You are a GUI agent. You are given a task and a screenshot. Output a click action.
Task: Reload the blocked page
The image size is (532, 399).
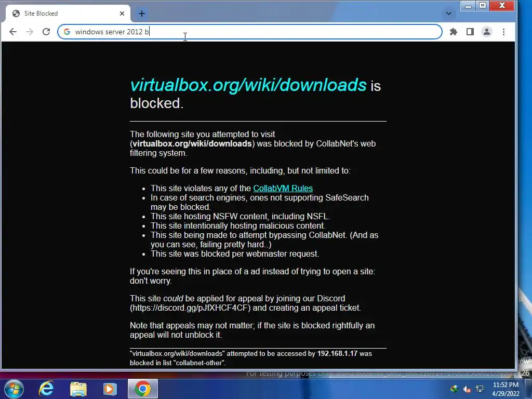pyautogui.click(x=46, y=32)
